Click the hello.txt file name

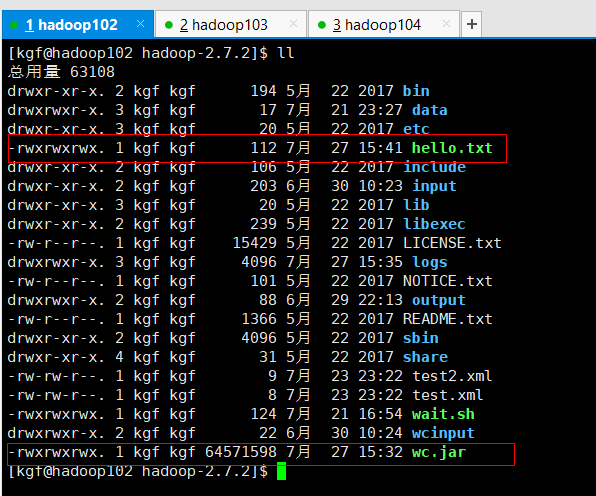pyautogui.click(x=452, y=148)
